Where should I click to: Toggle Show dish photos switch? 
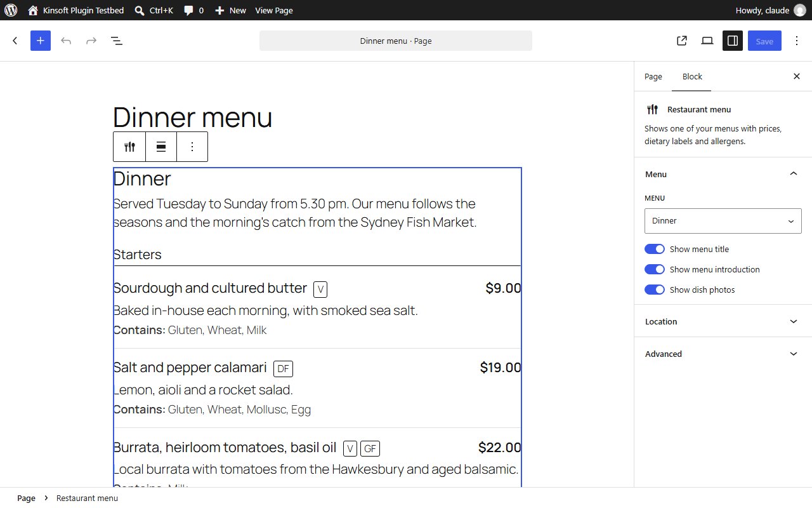pyautogui.click(x=655, y=290)
